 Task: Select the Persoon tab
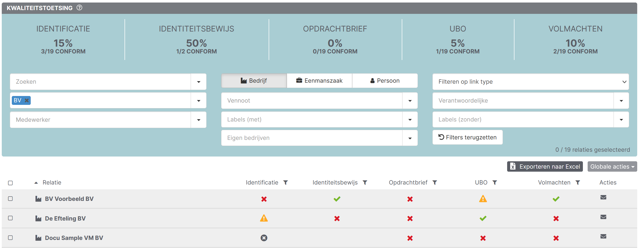(385, 81)
